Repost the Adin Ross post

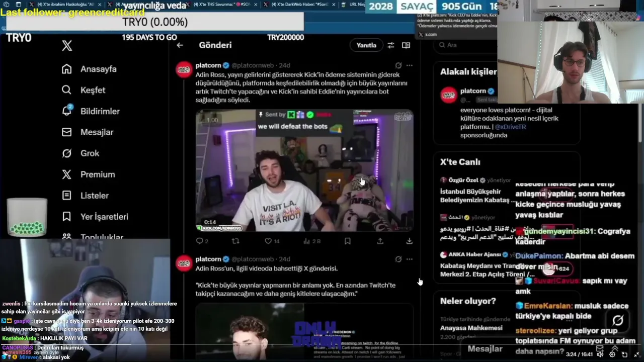tap(235, 241)
